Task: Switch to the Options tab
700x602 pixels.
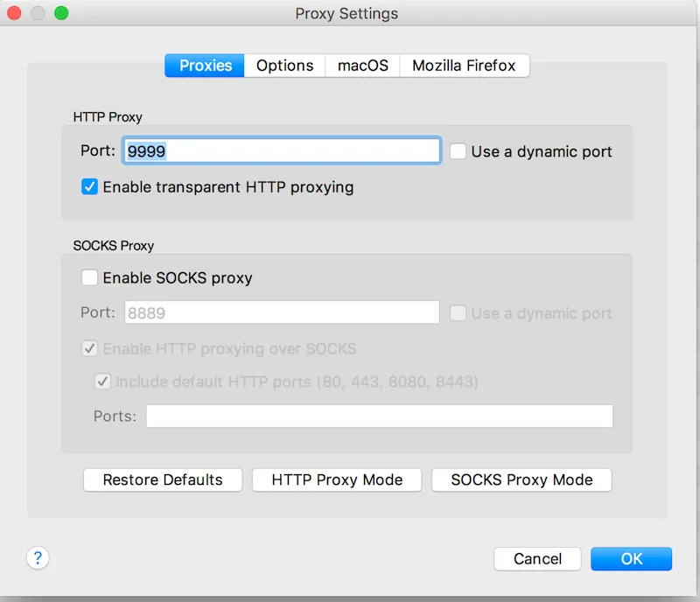Action: point(284,66)
